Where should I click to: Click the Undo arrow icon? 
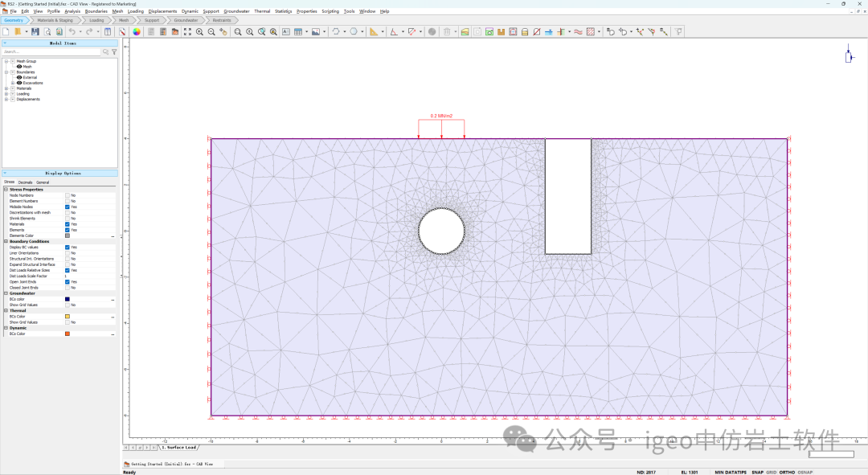point(72,31)
